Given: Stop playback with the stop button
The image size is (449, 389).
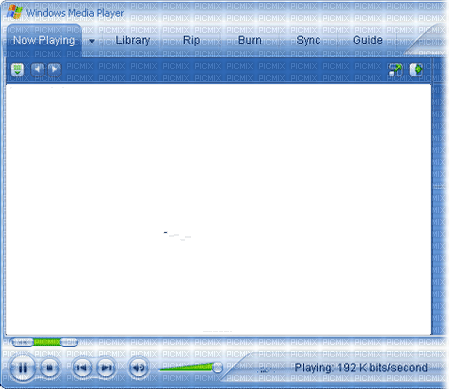Looking at the screenshot, I should click(x=50, y=368).
